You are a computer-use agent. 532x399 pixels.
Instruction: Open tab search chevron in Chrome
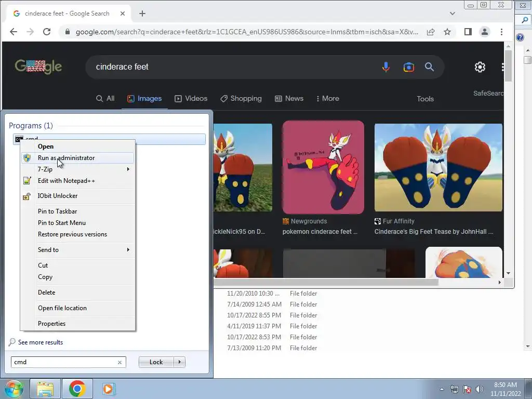point(453,14)
